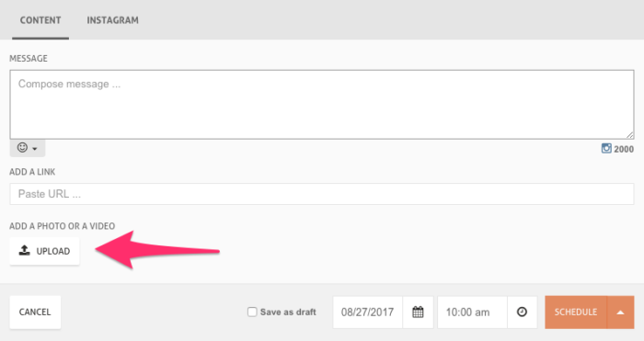This screenshot has width=644, height=341.
Task: Click the Schedule button
Action: (x=576, y=313)
